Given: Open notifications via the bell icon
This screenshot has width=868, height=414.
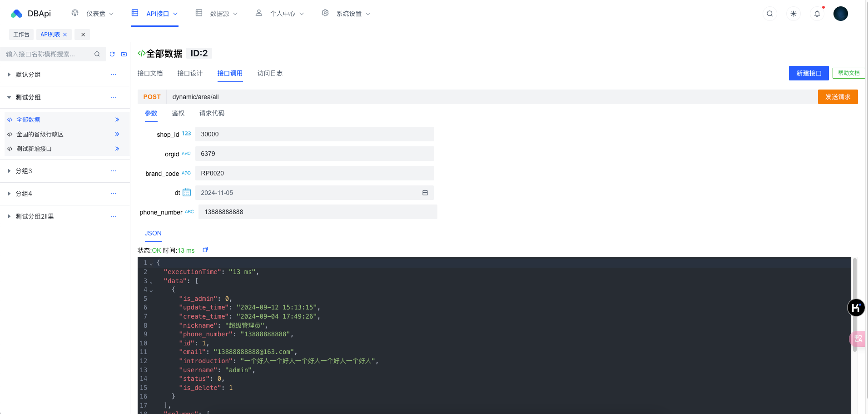Looking at the screenshot, I should 817,14.
